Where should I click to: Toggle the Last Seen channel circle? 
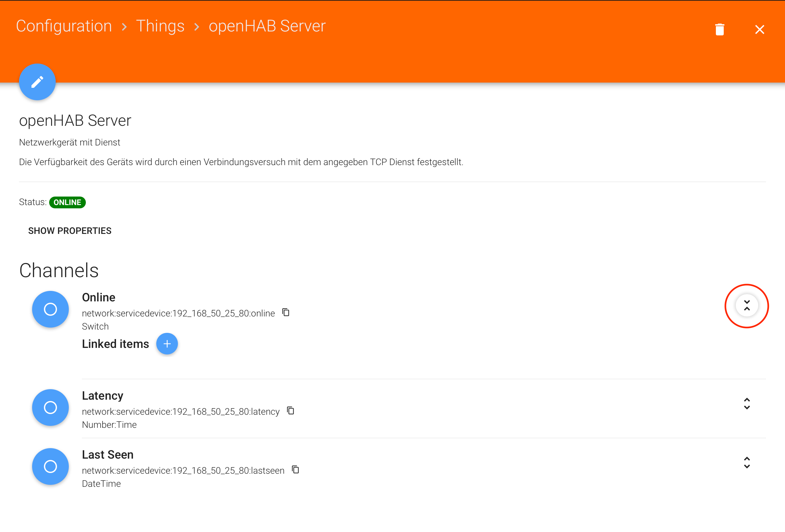50,466
